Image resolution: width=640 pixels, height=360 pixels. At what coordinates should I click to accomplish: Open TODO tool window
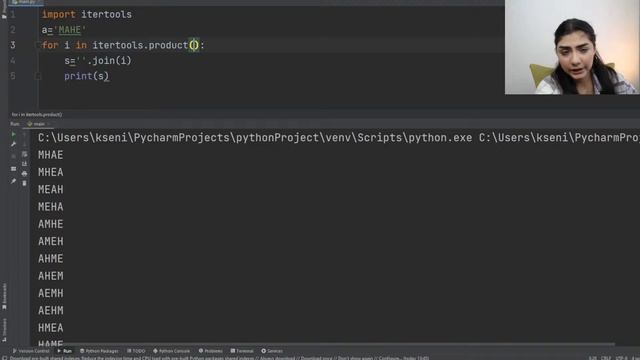tap(136, 351)
